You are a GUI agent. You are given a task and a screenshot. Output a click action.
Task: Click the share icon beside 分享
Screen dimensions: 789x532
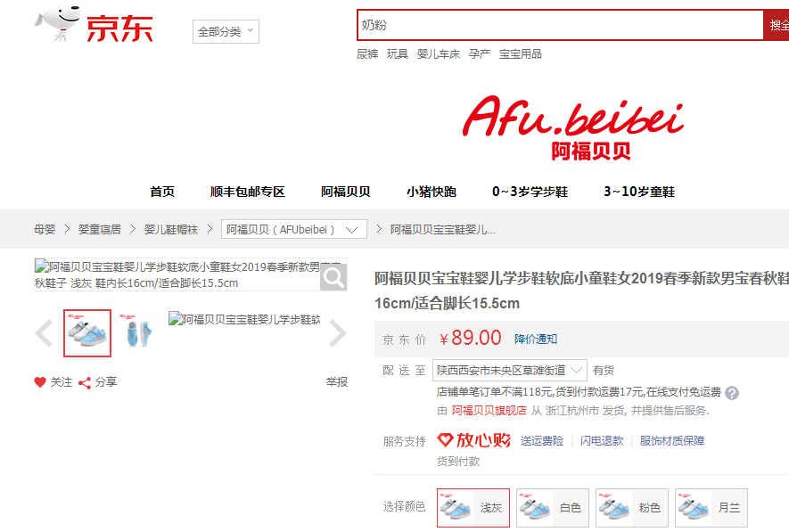(x=85, y=382)
